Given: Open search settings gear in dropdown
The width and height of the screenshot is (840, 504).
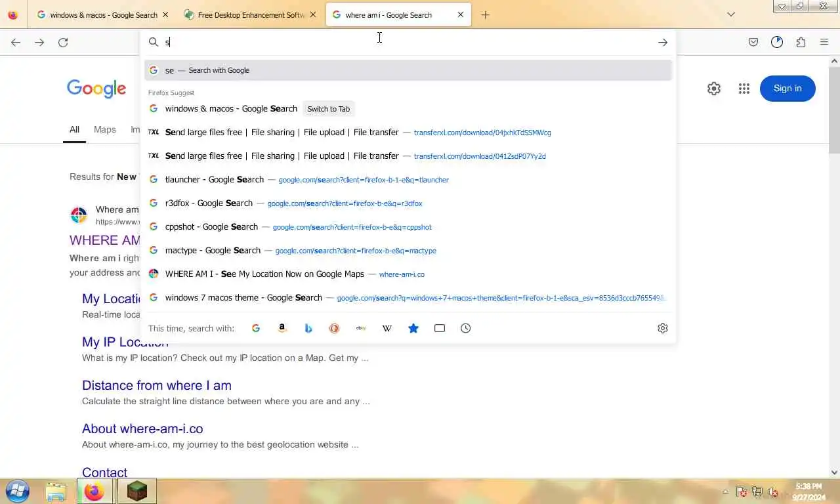Looking at the screenshot, I should click(663, 328).
